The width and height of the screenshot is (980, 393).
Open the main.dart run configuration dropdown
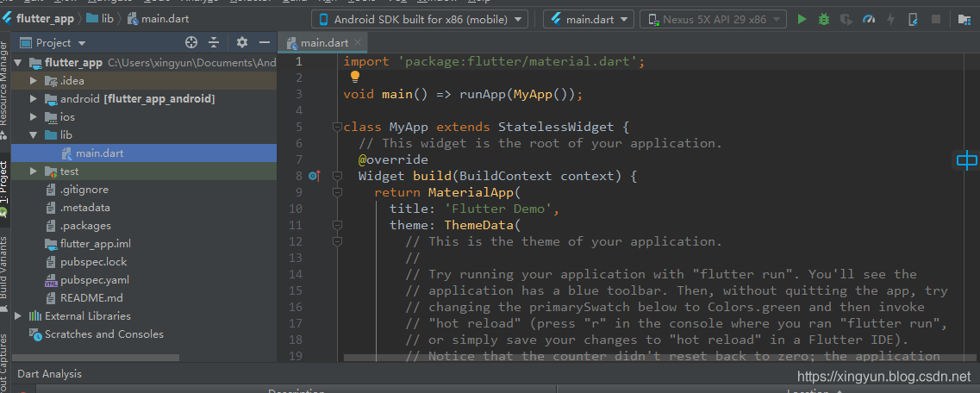[589, 19]
